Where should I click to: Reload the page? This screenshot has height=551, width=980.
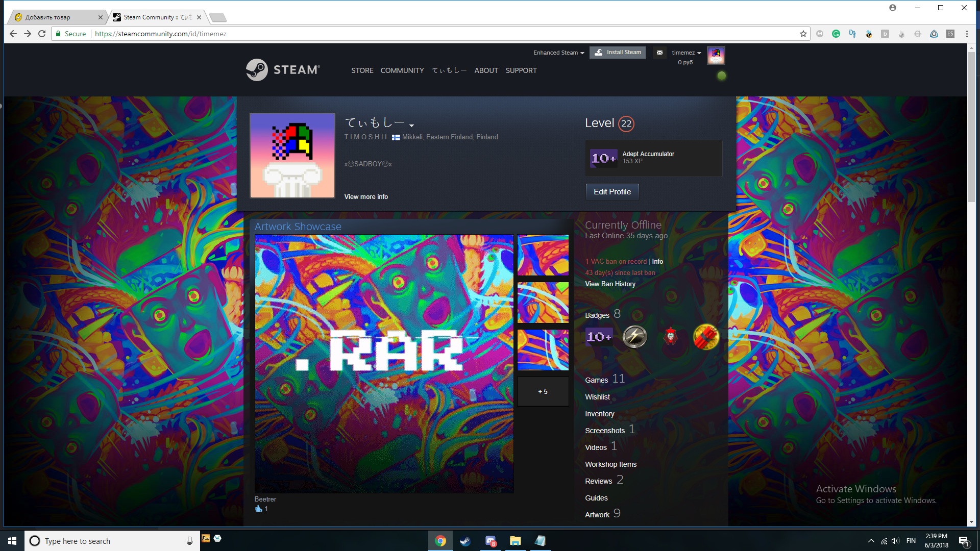point(42,34)
